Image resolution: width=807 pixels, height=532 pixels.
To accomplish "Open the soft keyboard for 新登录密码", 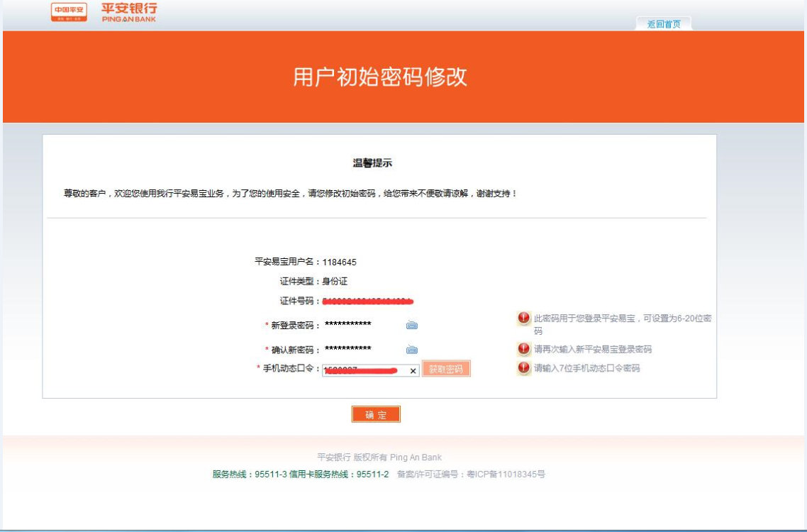I will point(412,325).
